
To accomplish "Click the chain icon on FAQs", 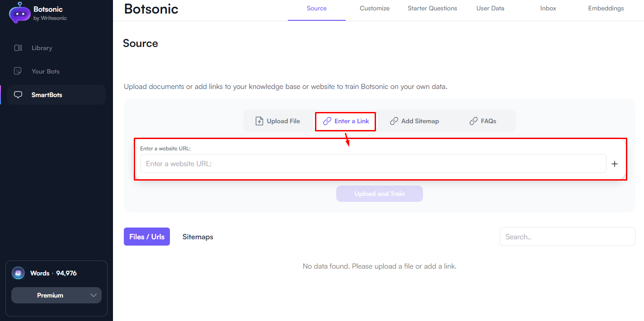I will [474, 121].
